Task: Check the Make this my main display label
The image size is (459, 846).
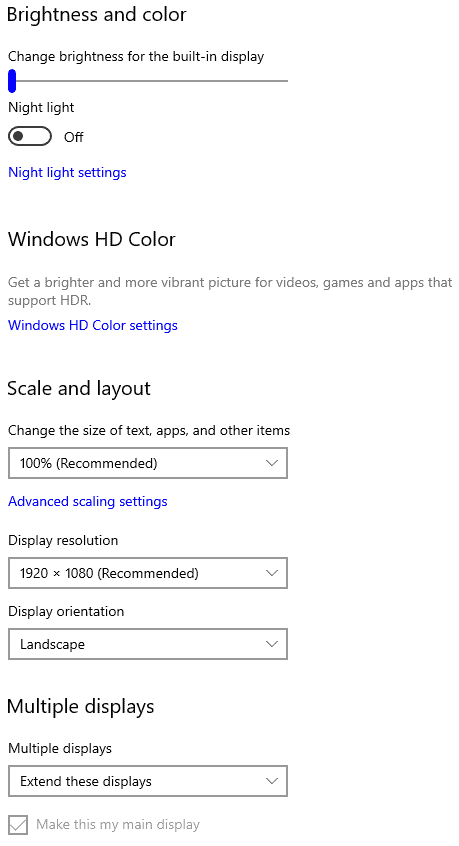Action: tap(118, 824)
